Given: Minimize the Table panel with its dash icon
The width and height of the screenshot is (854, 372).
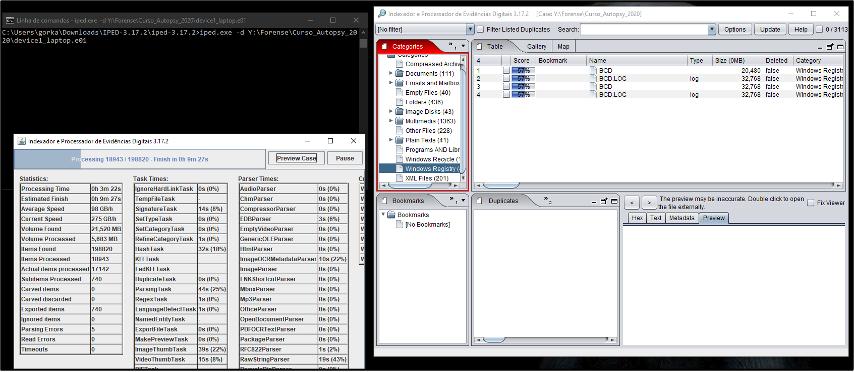Looking at the screenshot, I should 821,47.
